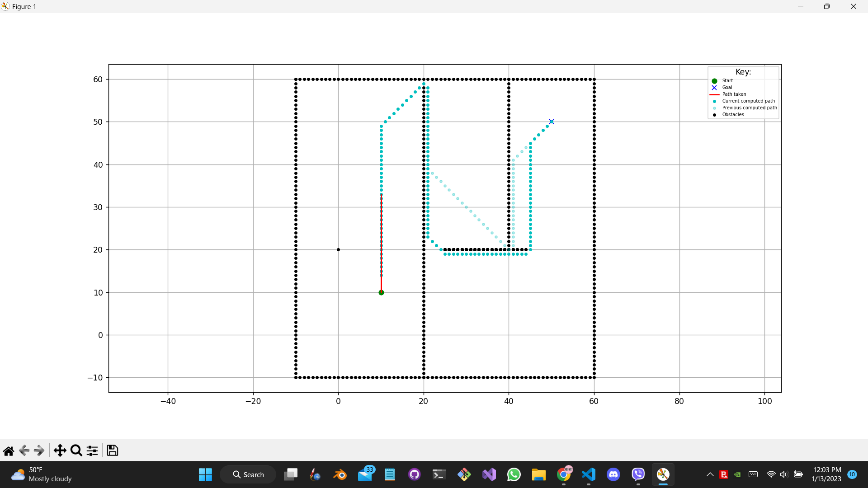Toggle the zoom to rectangle tool
This screenshot has height=488, width=868.
(76, 450)
